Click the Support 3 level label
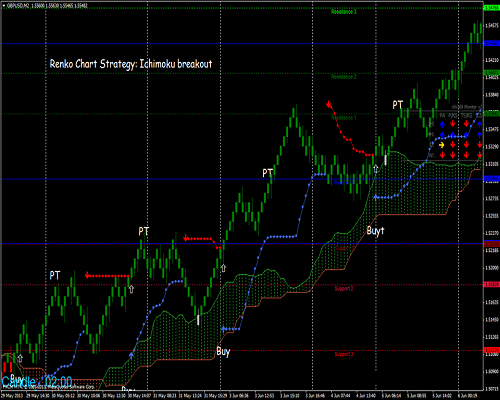This screenshot has height=400, width=500. [x=344, y=354]
